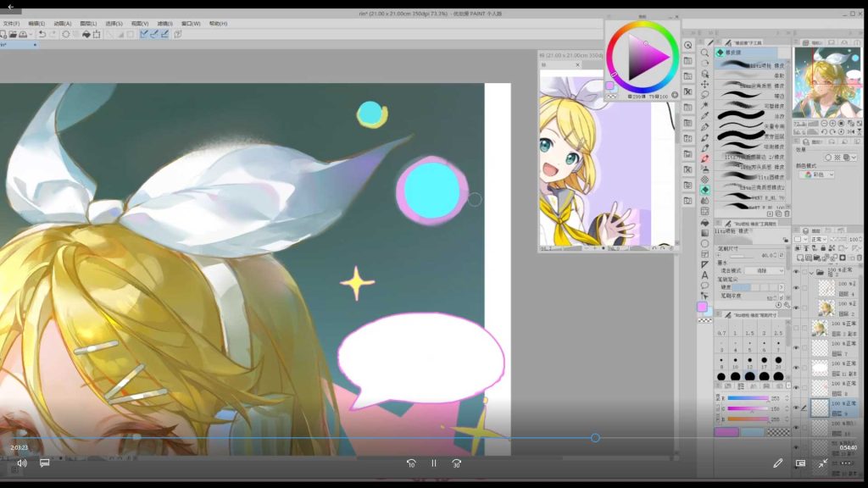Select the magnifier zoom tool
The height and width of the screenshot is (488, 868).
coord(704,53)
